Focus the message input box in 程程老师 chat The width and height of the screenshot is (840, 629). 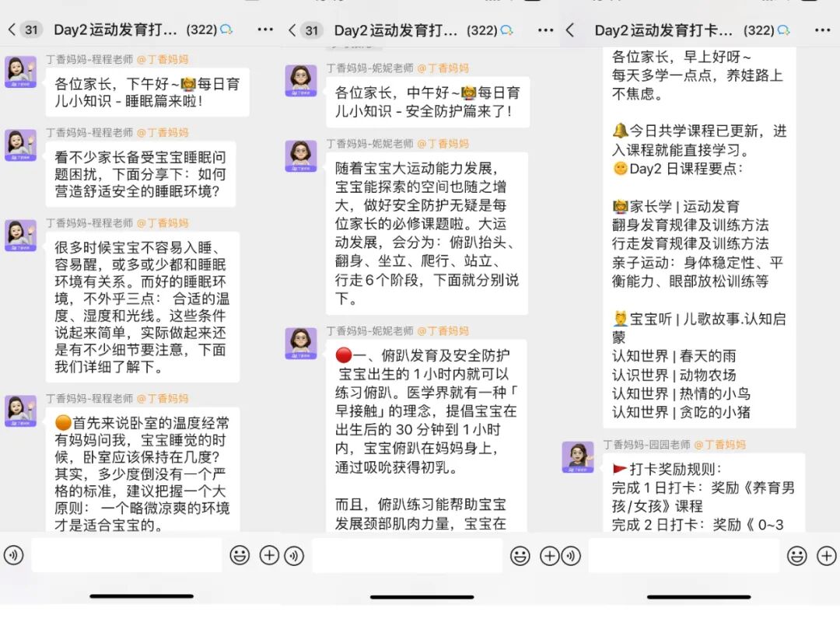click(x=127, y=555)
